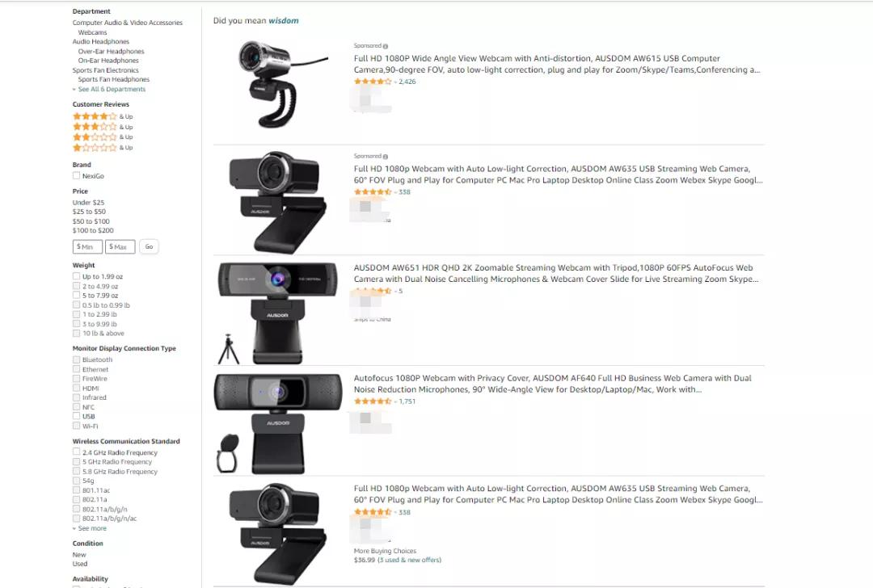The image size is (873, 588).
Task: Expand See more wireless standards
Action: pos(90,528)
